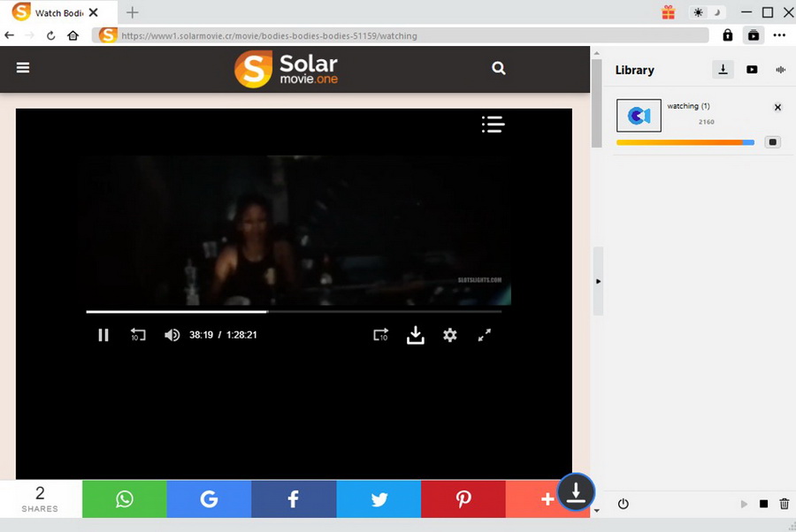796x532 pixels.
Task: Open video player settings gear
Action: tap(450, 335)
